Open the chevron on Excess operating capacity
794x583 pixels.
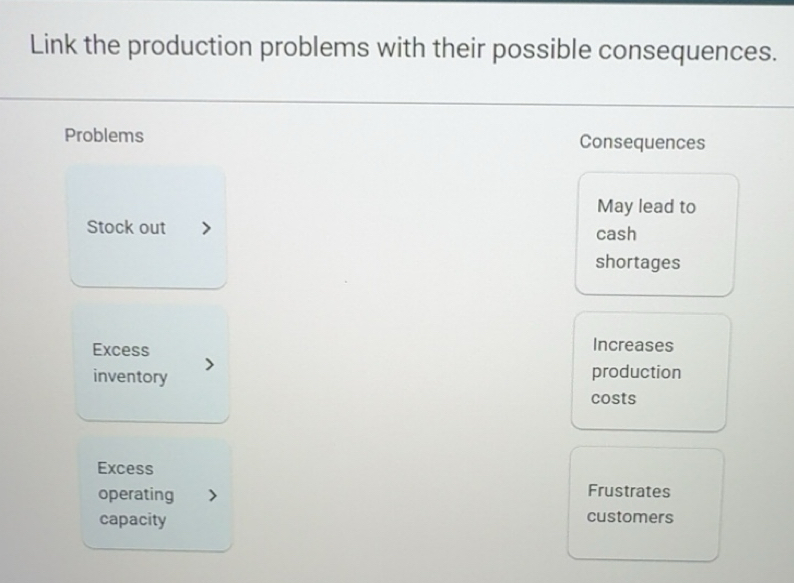[x=212, y=494]
